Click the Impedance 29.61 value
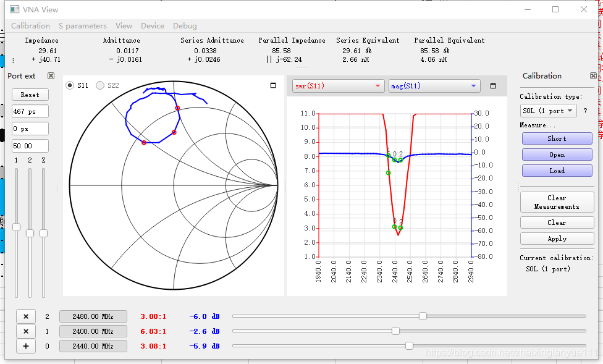This screenshot has width=603, height=364. point(48,51)
